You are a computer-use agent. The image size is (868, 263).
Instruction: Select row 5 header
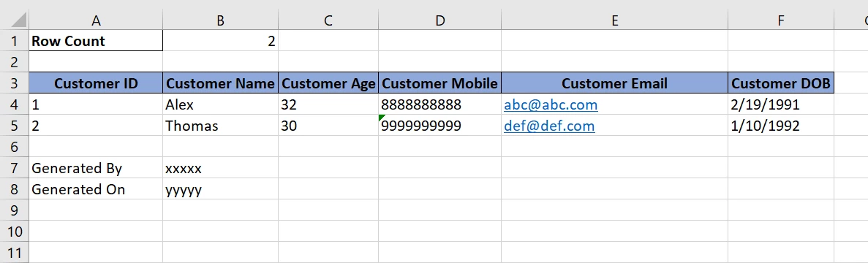coord(15,126)
